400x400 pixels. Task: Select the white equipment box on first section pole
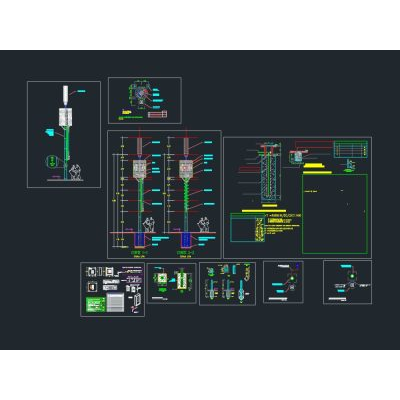140,169
